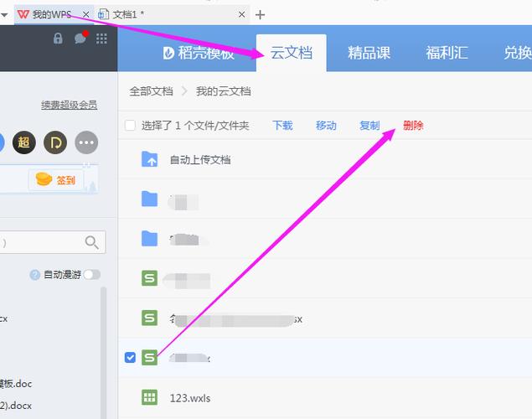Click the green S icon of the checked file
This screenshot has height=419, width=532.
click(149, 357)
